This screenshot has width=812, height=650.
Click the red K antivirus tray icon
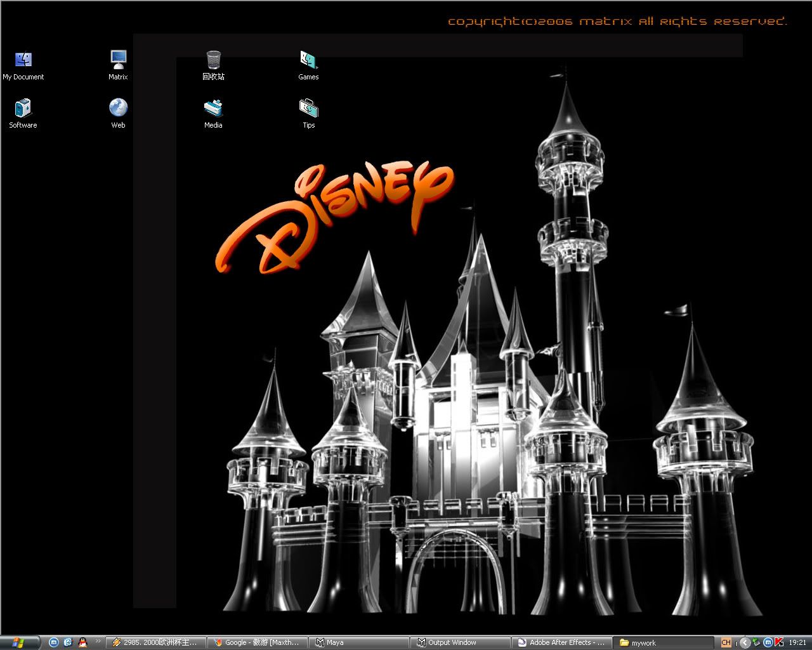pos(779,643)
